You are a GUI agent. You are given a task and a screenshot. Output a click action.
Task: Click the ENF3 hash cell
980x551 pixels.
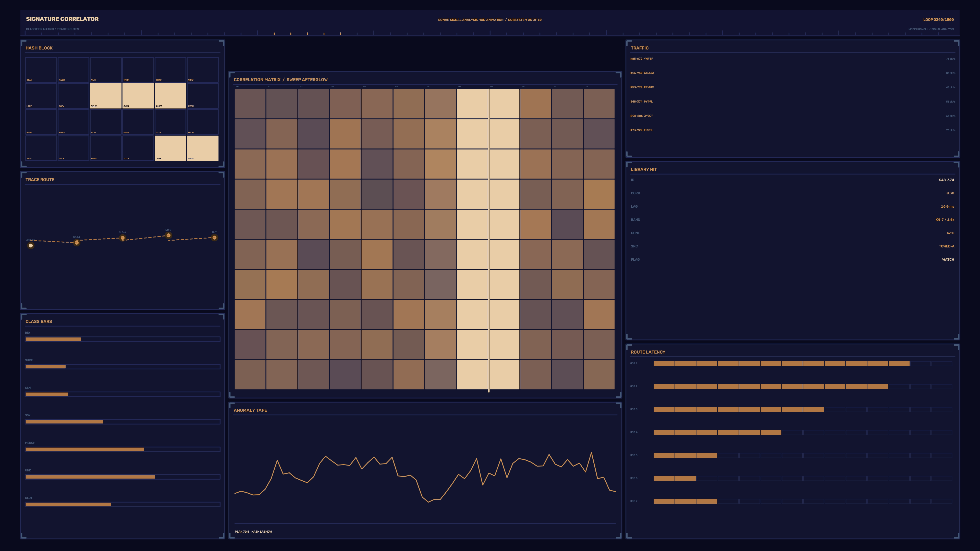pos(138,122)
